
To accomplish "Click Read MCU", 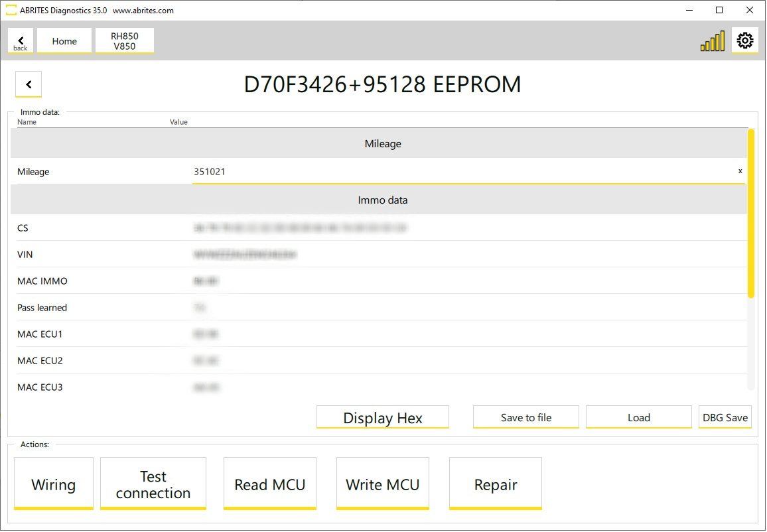I will click(270, 484).
